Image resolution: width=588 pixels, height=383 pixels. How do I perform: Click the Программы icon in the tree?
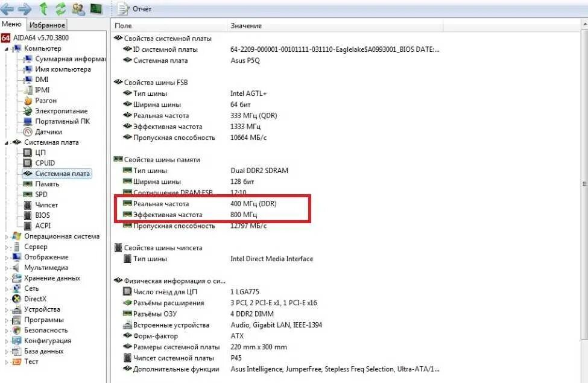coord(16,320)
